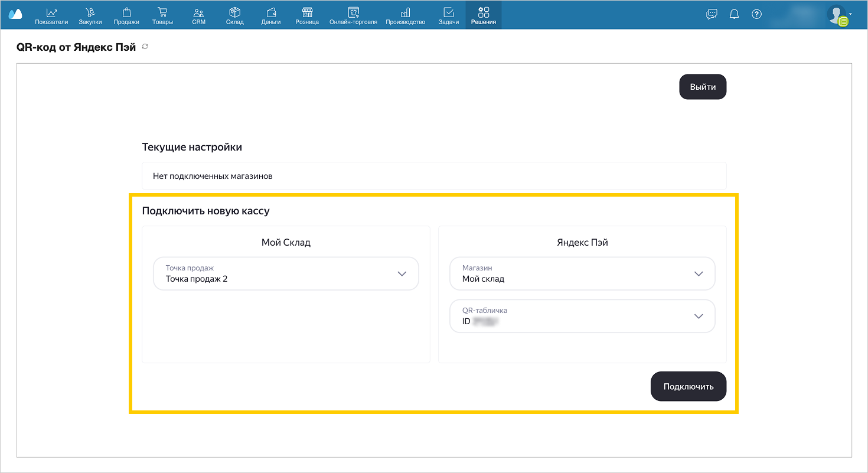Image resolution: width=868 pixels, height=473 pixels.
Task: Open the Показатели section
Action: pos(52,16)
